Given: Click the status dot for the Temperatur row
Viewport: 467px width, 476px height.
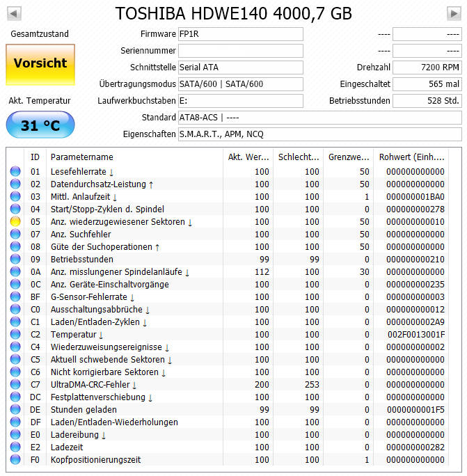Looking at the screenshot, I should pos(15,334).
